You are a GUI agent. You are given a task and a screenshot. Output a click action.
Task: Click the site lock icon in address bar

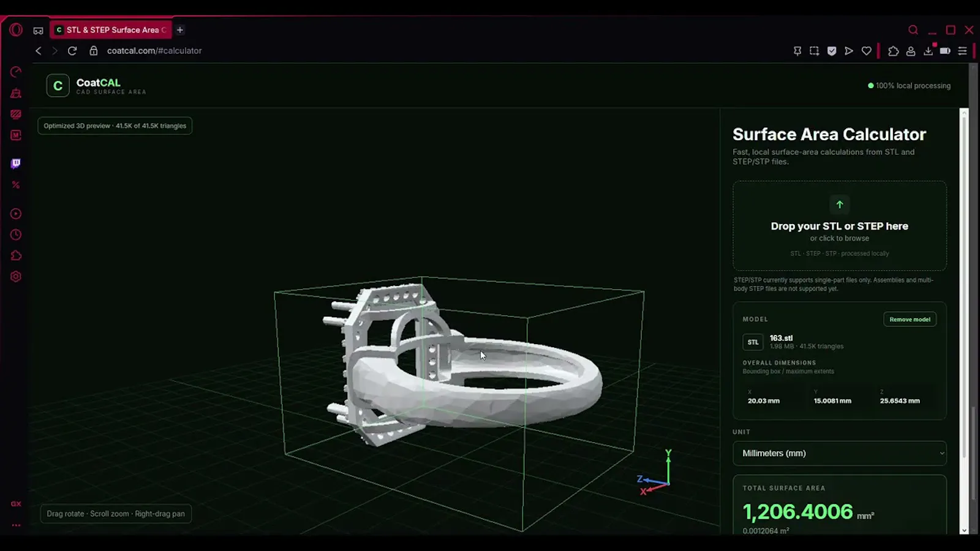[x=94, y=51]
